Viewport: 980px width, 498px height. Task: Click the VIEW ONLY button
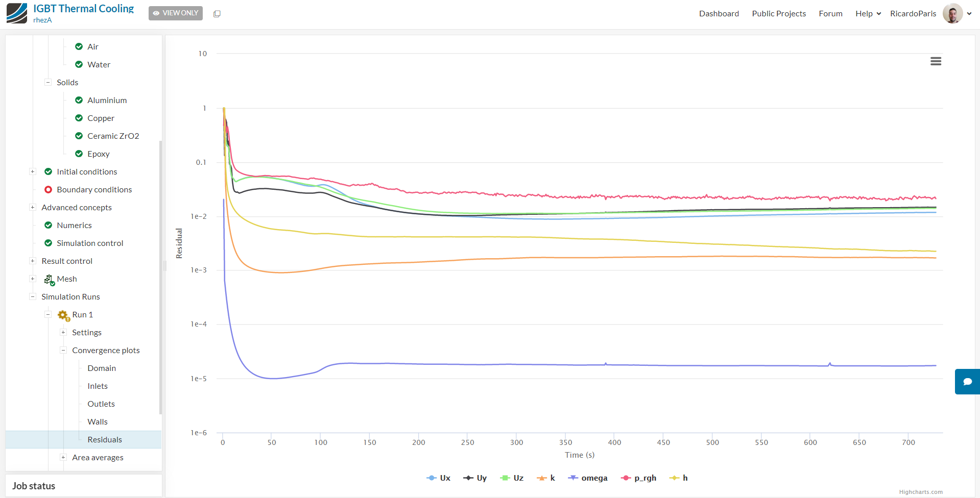click(x=176, y=13)
